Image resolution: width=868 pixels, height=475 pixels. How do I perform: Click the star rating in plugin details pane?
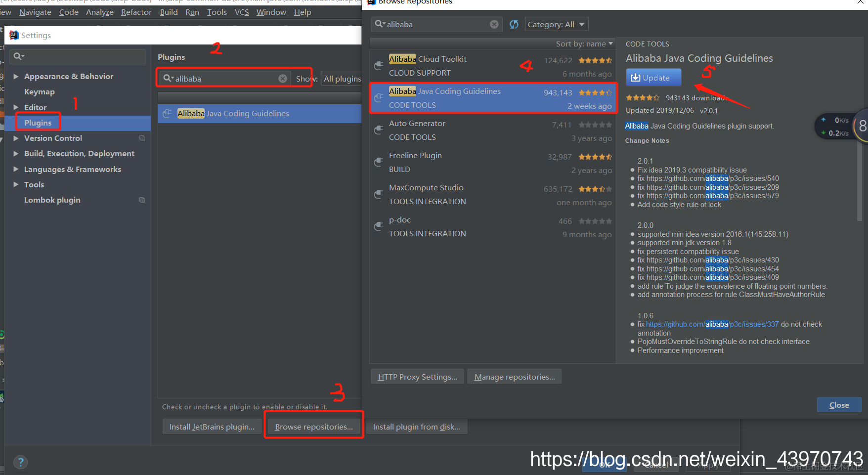click(x=643, y=98)
